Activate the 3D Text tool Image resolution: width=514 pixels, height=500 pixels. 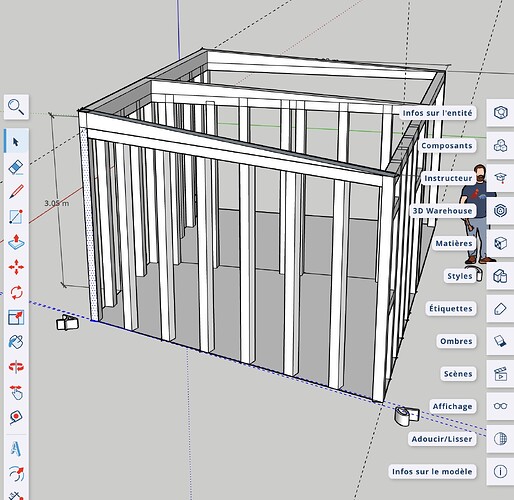(x=15, y=449)
